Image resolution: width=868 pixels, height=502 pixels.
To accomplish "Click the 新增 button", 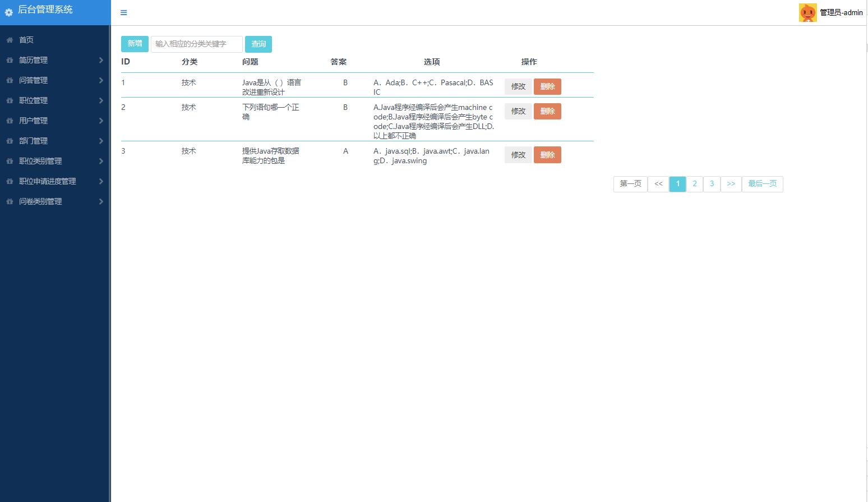I will (135, 44).
